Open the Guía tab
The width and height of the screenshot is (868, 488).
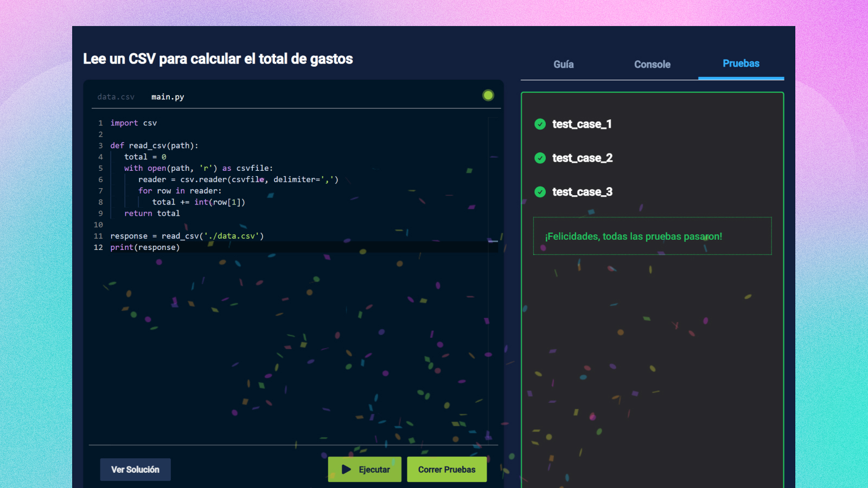coord(564,65)
